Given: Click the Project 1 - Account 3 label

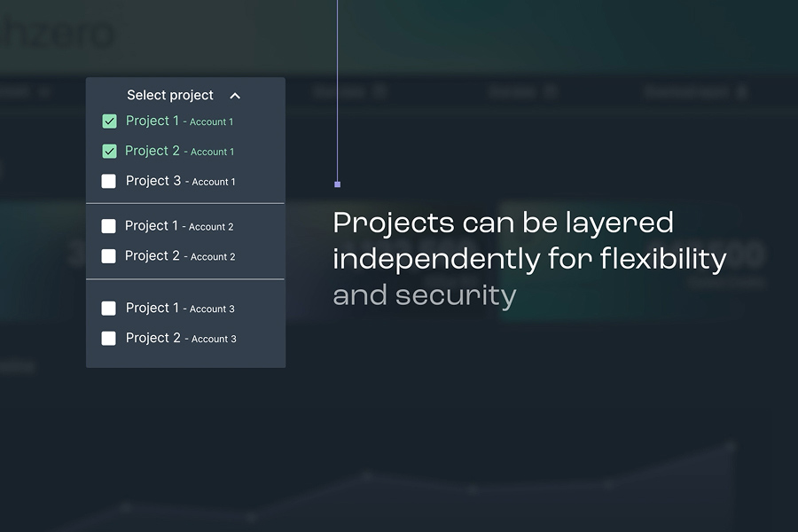Looking at the screenshot, I should coord(180,309).
